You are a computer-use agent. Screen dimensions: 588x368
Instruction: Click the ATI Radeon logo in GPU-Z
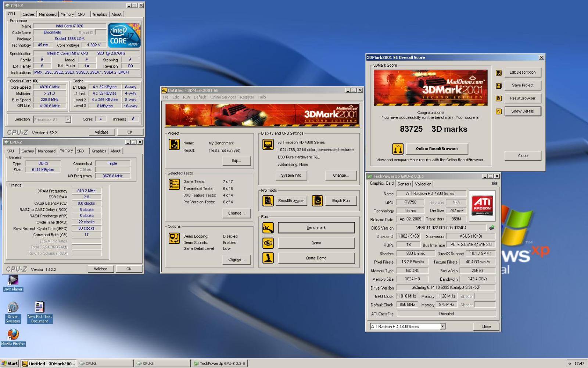click(x=482, y=205)
